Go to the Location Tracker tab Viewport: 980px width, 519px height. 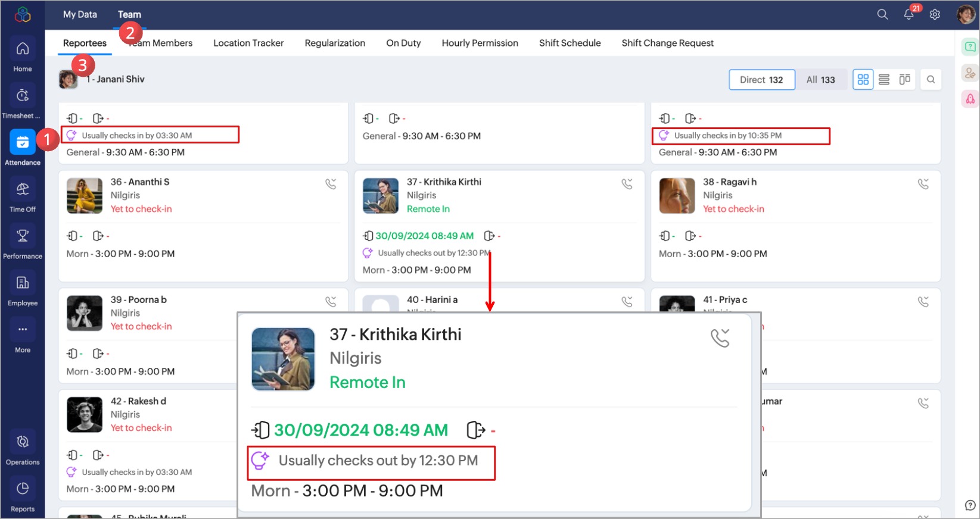[x=248, y=43]
